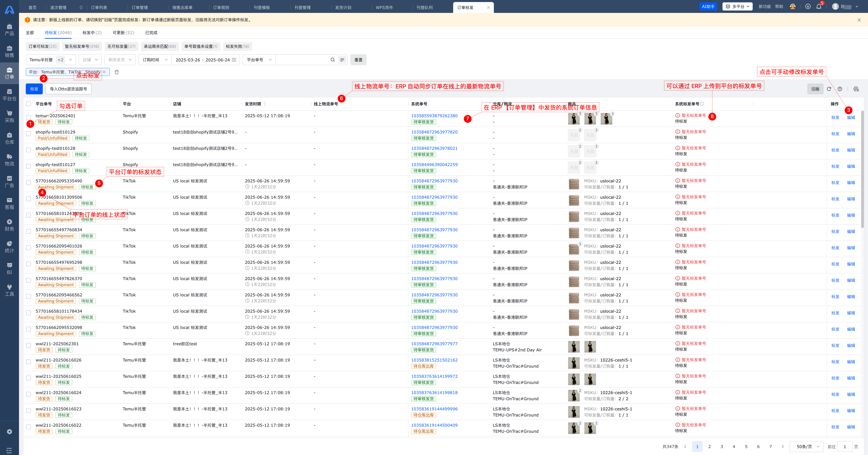Viewport: 868px width, 455px height.
Task: Select checkbox for shopify-test010128 order
Action: [x=29, y=150]
